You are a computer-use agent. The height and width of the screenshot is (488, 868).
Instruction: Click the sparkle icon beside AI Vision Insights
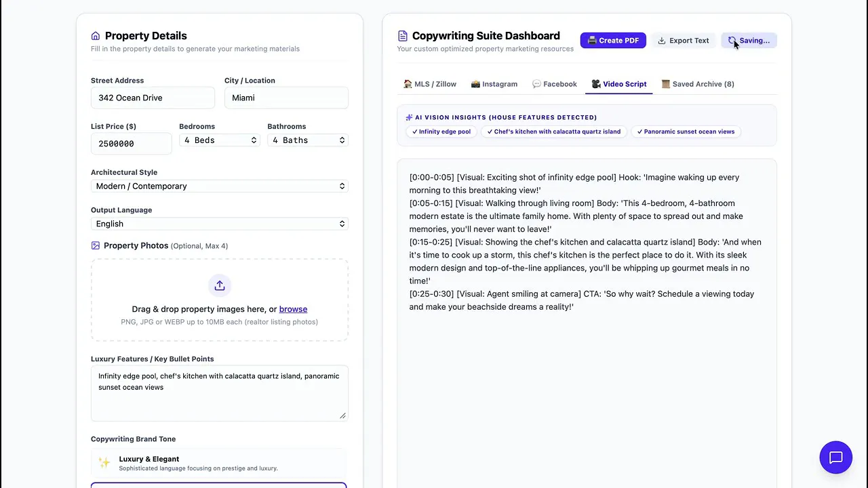click(x=409, y=117)
